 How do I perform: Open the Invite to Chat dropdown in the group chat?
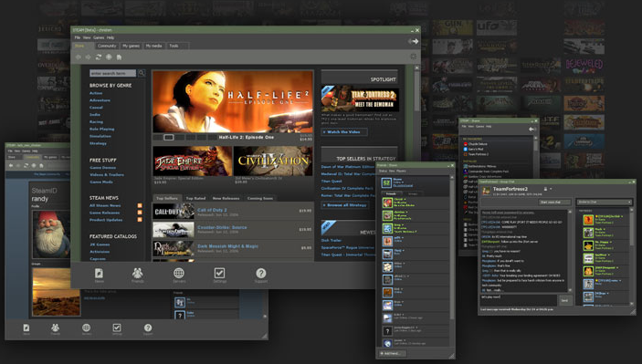tap(605, 202)
